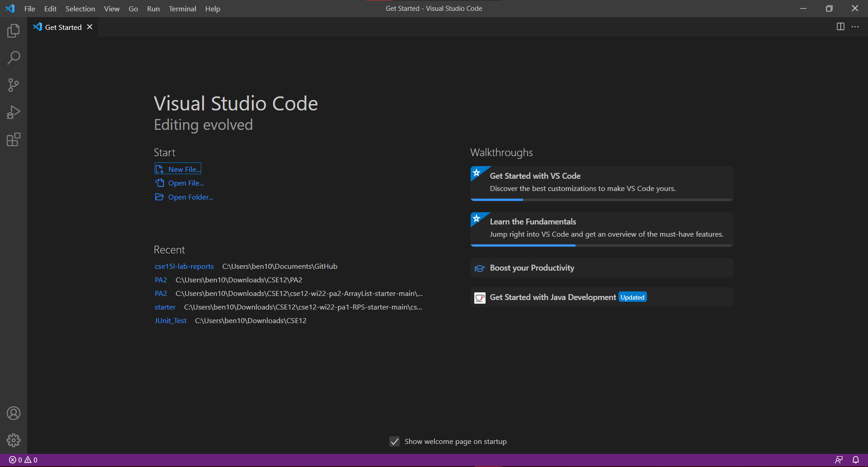Open Get Started with Java Development walkthrough
868x467 pixels.
601,297
